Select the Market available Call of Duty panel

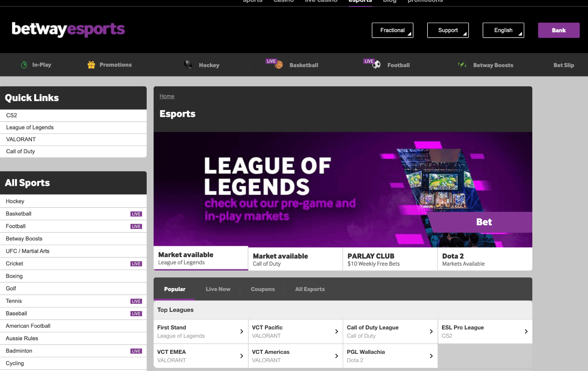point(295,259)
